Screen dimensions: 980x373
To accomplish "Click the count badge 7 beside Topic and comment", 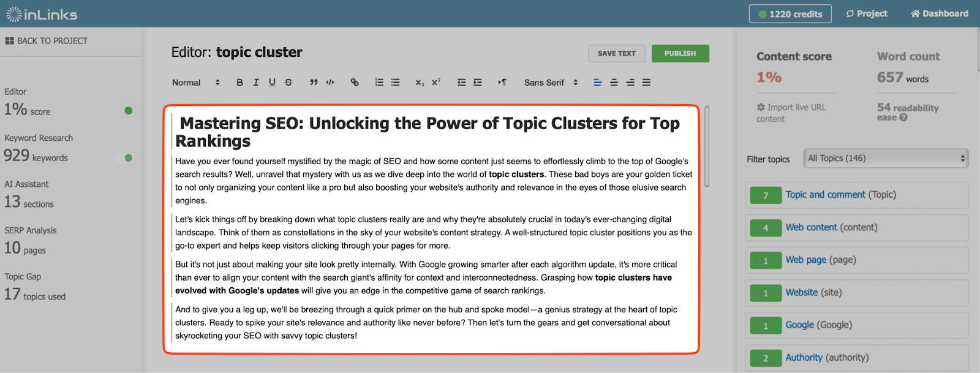I will coord(766,195).
